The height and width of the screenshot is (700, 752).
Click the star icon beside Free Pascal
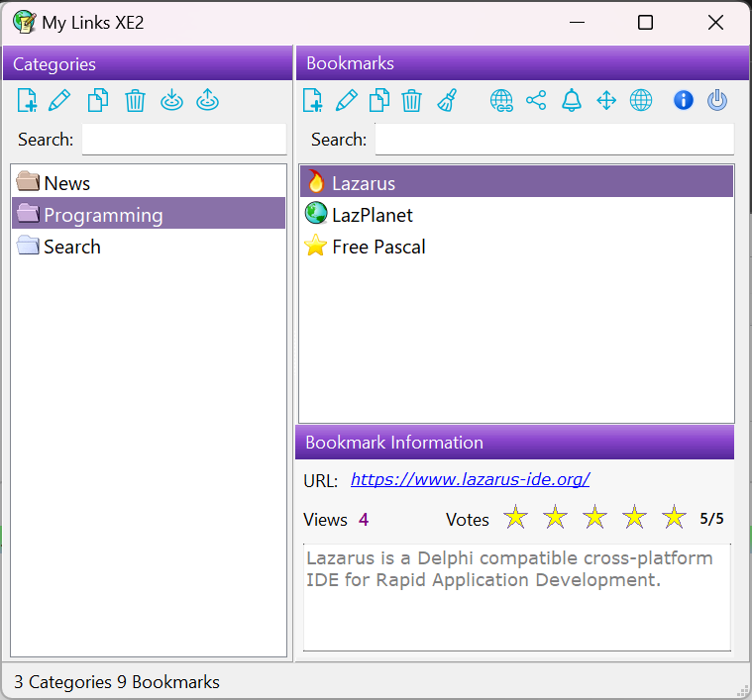pos(316,246)
